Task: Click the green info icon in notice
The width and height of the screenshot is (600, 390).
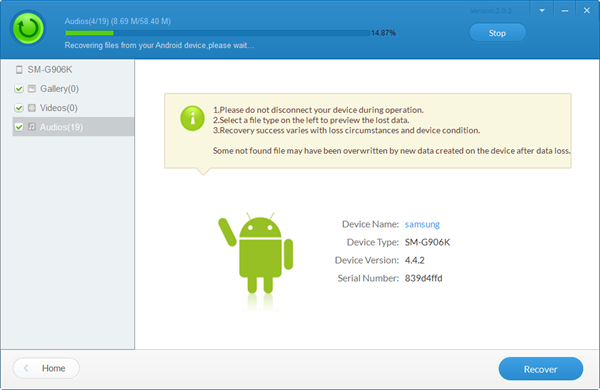Action: (192, 118)
